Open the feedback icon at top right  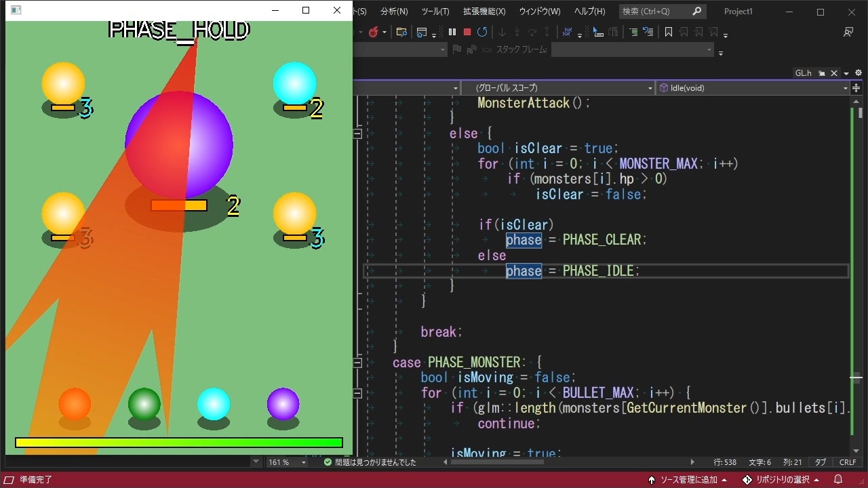pyautogui.click(x=848, y=32)
